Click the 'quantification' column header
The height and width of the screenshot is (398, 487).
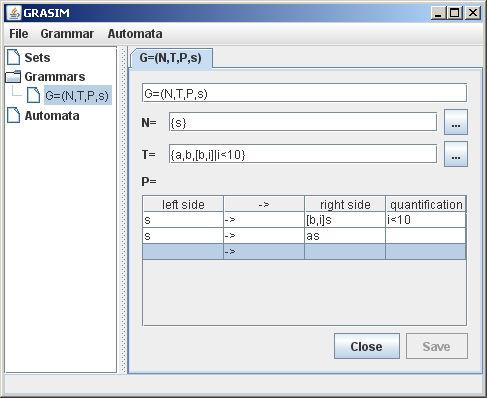click(x=426, y=204)
